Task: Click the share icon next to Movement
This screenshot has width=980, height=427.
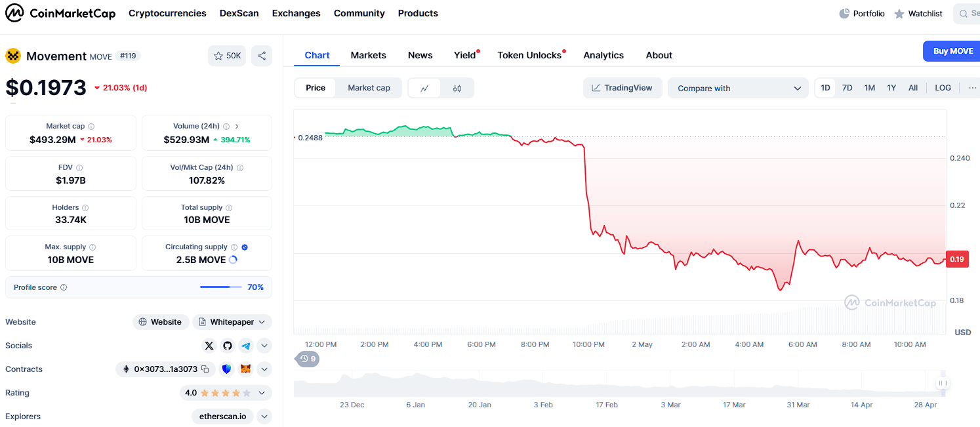Action: [262, 56]
